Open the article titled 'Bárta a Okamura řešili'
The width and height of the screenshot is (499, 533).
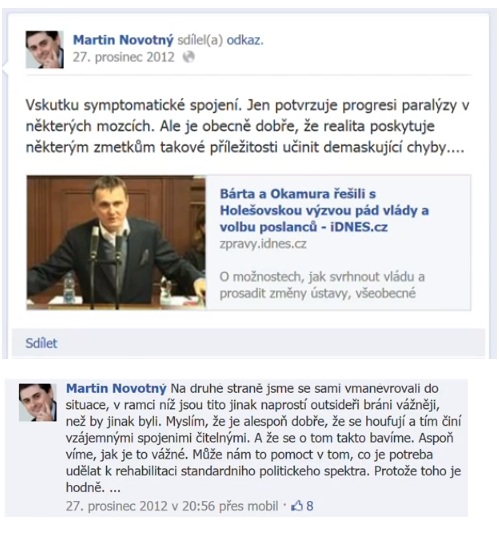[x=324, y=210]
